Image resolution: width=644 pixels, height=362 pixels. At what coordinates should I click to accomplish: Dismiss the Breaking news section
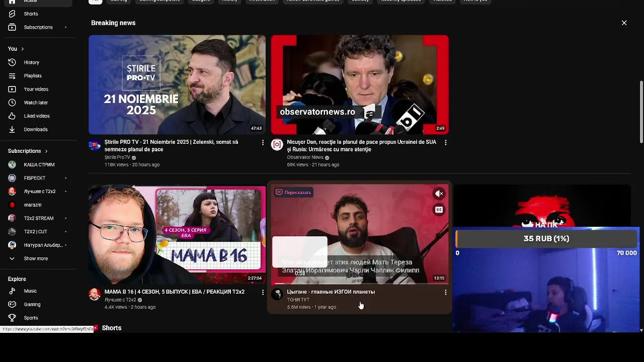pyautogui.click(x=624, y=23)
